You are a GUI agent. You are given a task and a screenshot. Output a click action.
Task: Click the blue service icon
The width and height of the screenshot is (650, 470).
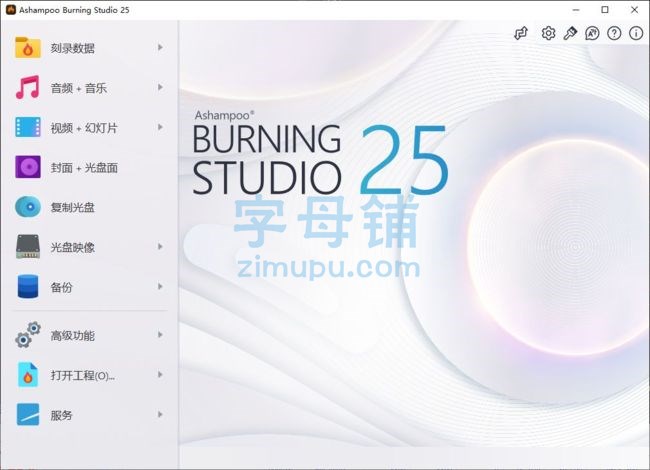[28, 414]
